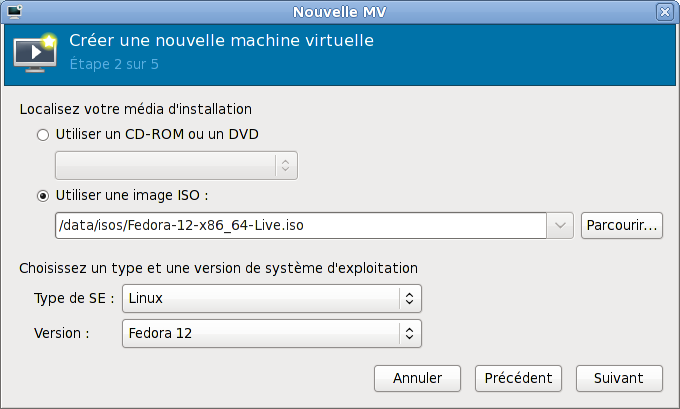Choose the Utiliser une image ISO radio button

click(42, 195)
